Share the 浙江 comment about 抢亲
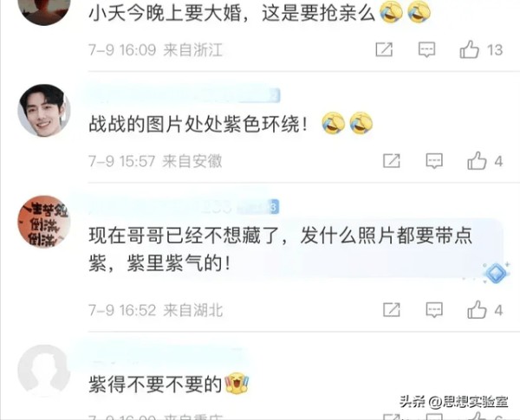 tap(384, 49)
